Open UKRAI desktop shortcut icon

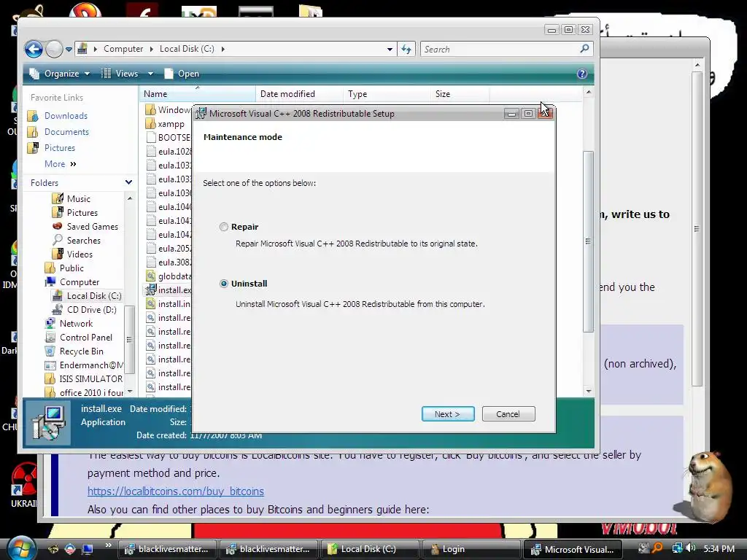[24, 479]
